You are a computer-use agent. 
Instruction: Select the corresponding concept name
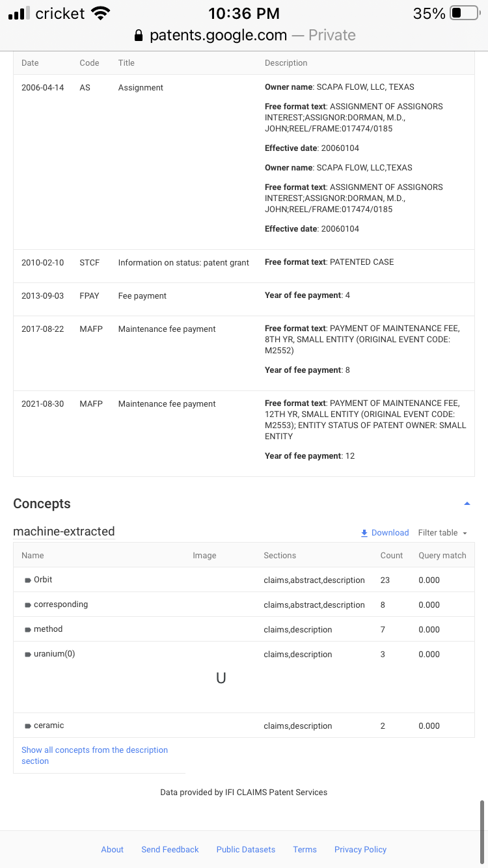pyautogui.click(x=61, y=604)
